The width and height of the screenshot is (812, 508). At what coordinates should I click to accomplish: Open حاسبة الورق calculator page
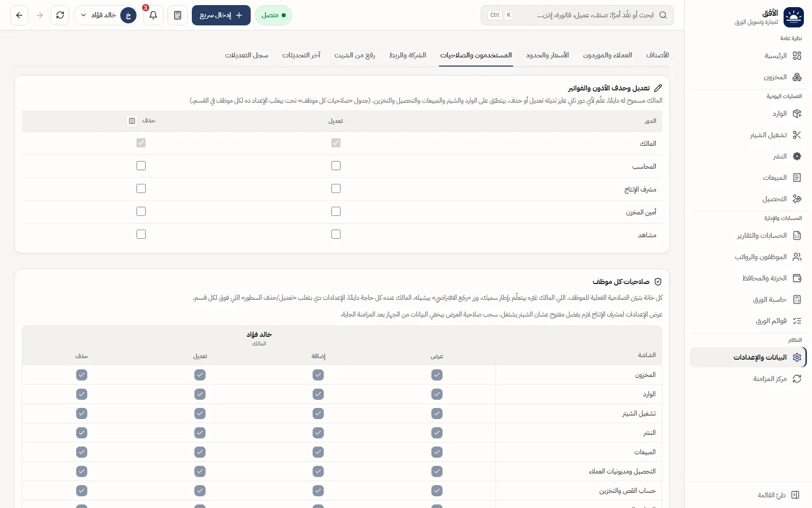pos(748,300)
